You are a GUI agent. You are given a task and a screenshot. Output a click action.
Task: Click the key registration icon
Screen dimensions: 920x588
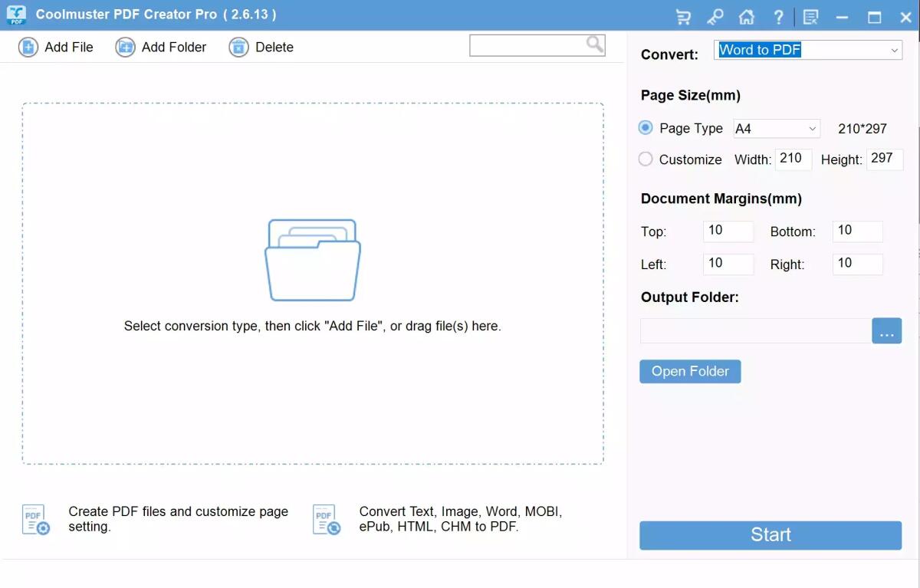[715, 16]
